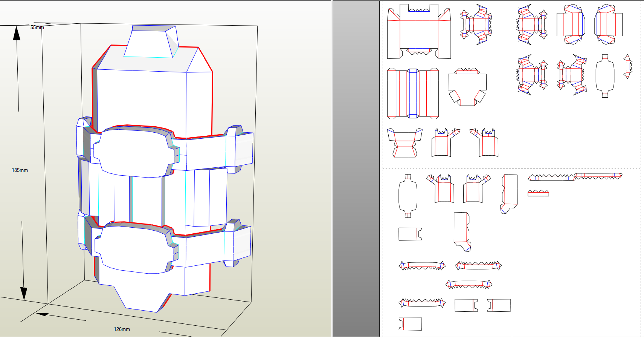The image size is (644, 337).
Task: Click the 126mm width dimension label
Action: [x=122, y=329]
